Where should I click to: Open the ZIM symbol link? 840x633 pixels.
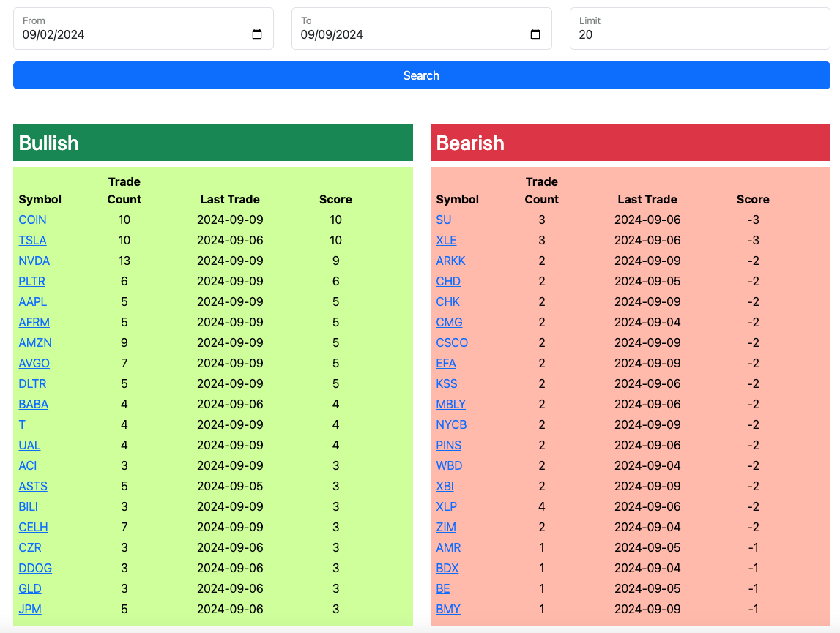[x=446, y=527]
